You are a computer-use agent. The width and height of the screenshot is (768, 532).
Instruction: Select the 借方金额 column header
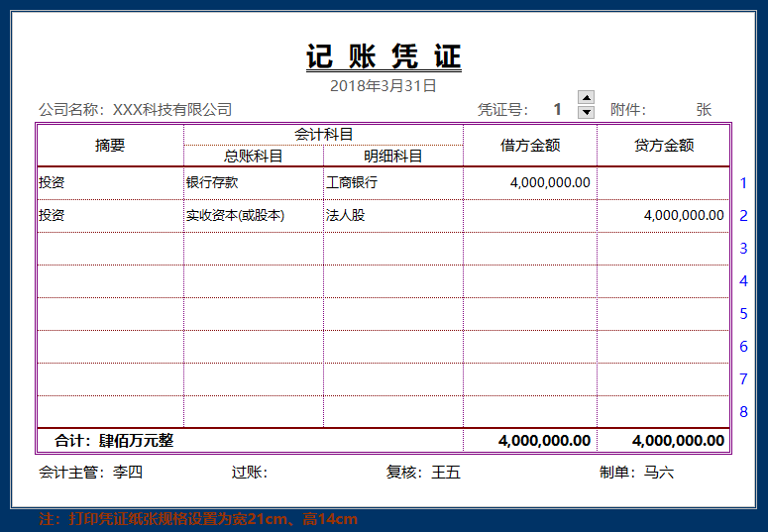point(530,146)
